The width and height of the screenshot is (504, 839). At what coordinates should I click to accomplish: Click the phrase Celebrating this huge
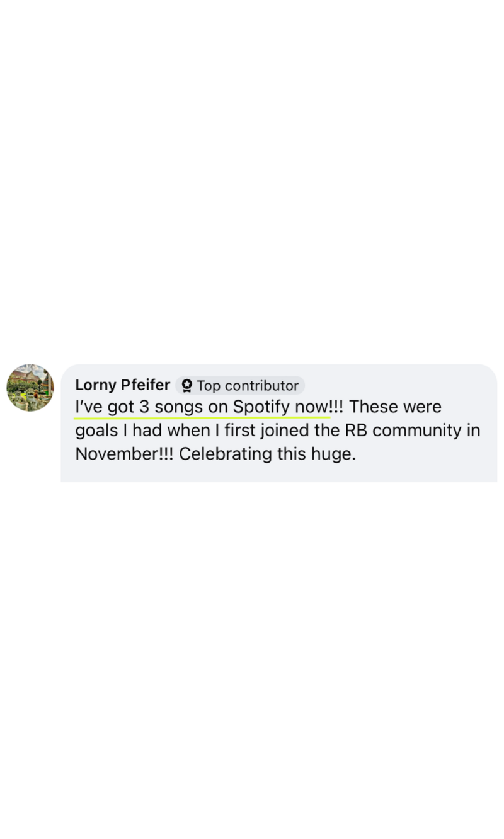(267, 454)
